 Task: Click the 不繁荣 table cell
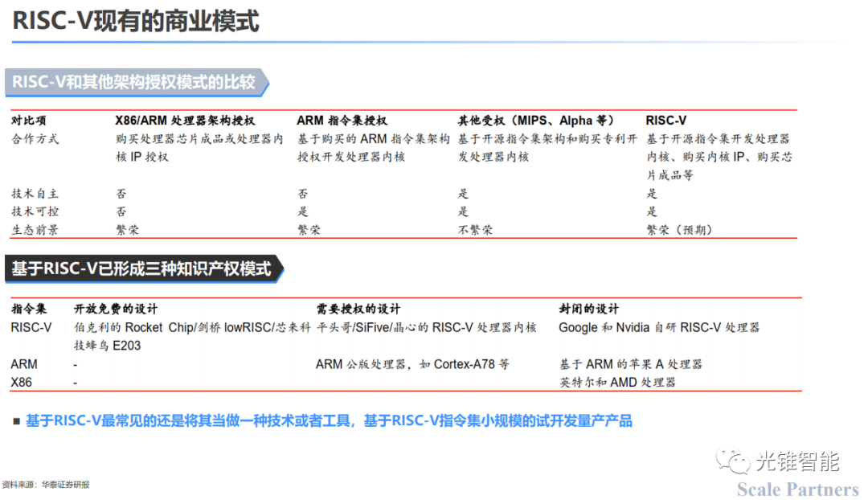tap(475, 230)
